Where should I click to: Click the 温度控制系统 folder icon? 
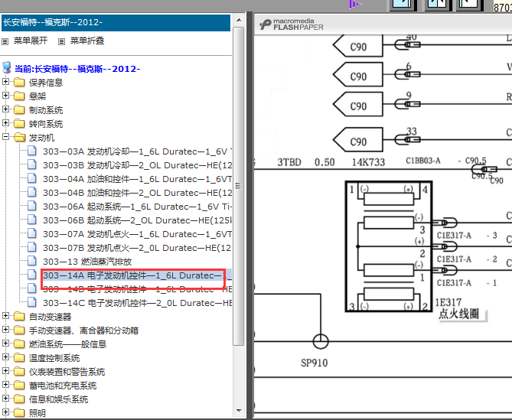19,358
